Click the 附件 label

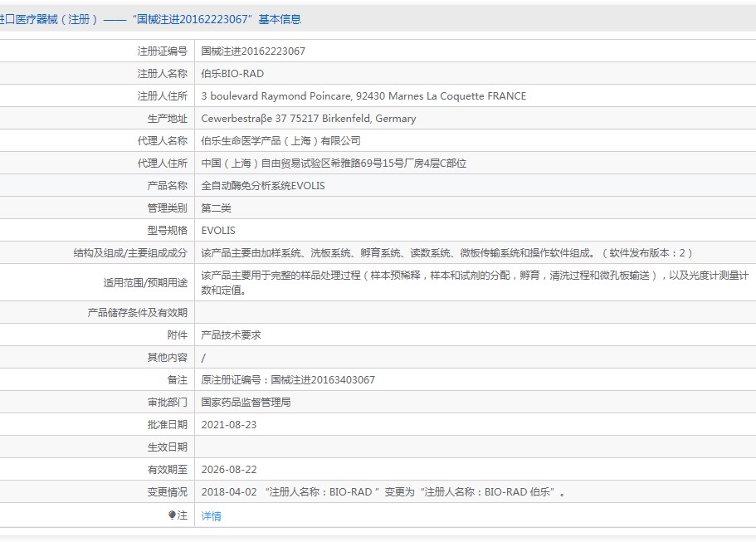pyautogui.click(x=178, y=335)
